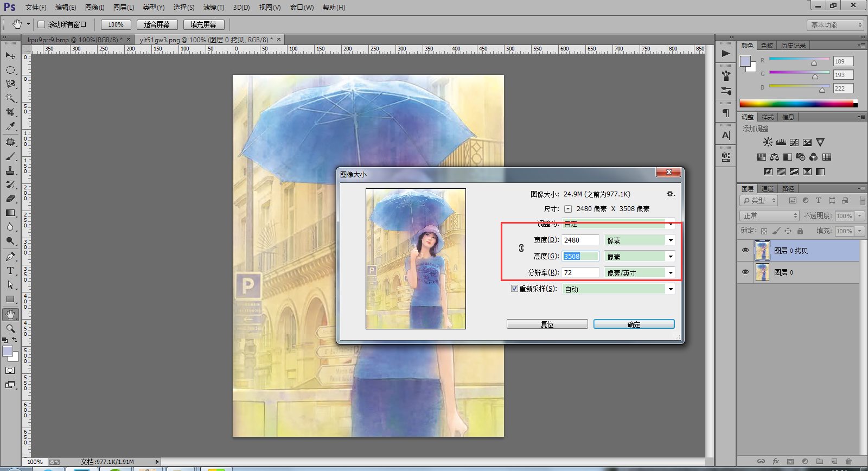
Task: Create a new layer group folder
Action: point(820,461)
